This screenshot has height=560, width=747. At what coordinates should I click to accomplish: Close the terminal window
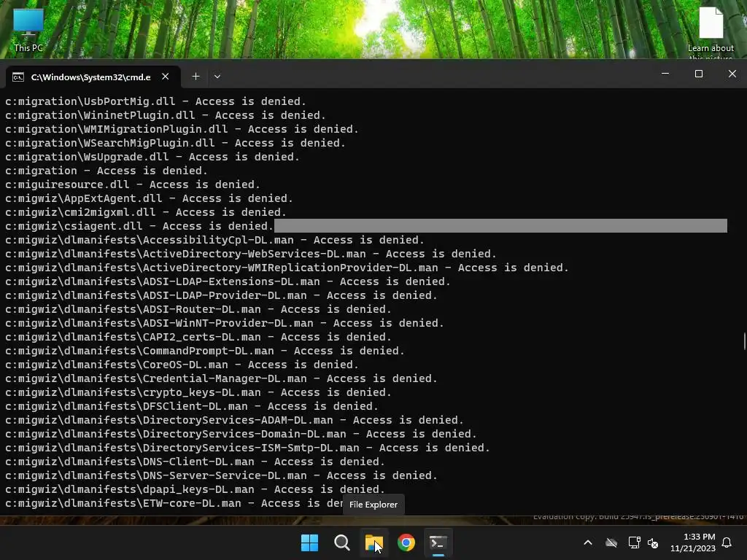point(732,74)
